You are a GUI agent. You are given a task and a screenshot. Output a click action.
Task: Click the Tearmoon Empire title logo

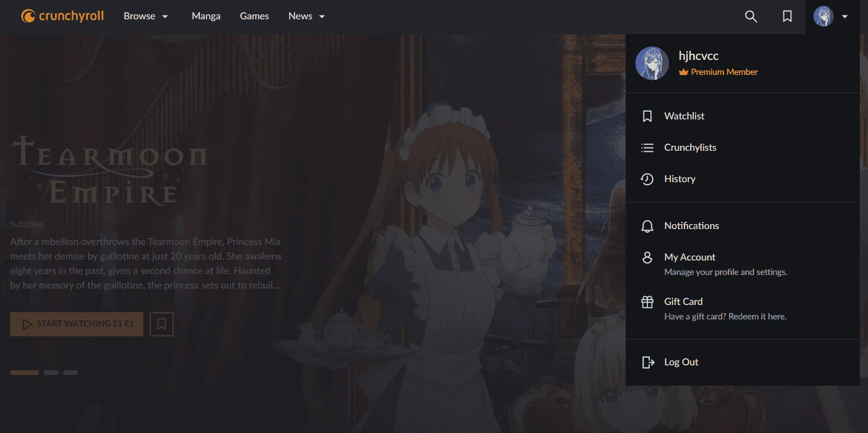tap(110, 170)
